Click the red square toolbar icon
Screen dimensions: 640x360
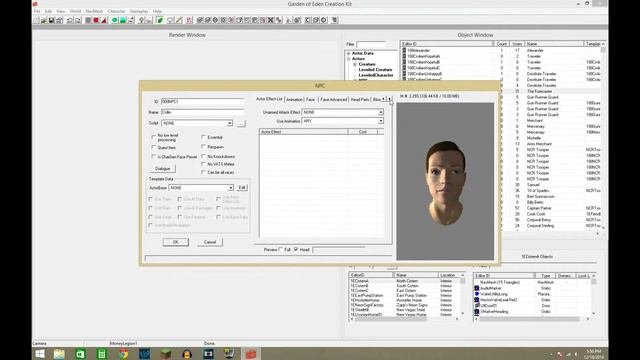coord(96,20)
